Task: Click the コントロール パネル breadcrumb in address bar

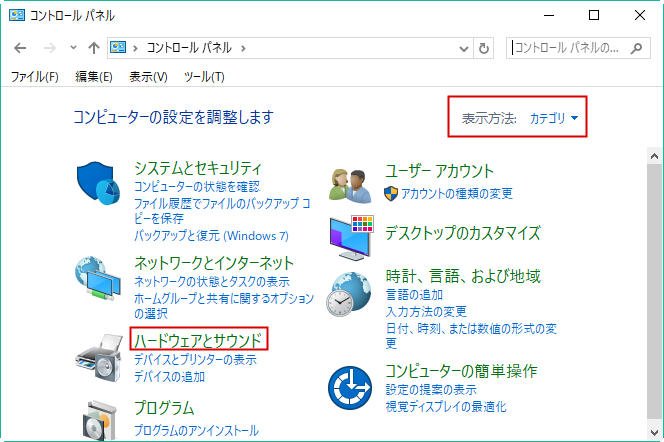Action: (x=189, y=48)
